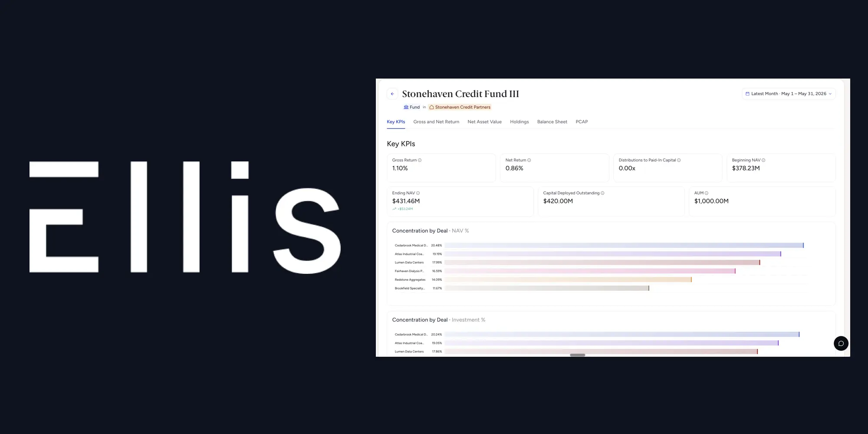The width and height of the screenshot is (868, 434).
Task: Click the 20.48% value for Cedarbrook Medical
Action: point(436,246)
